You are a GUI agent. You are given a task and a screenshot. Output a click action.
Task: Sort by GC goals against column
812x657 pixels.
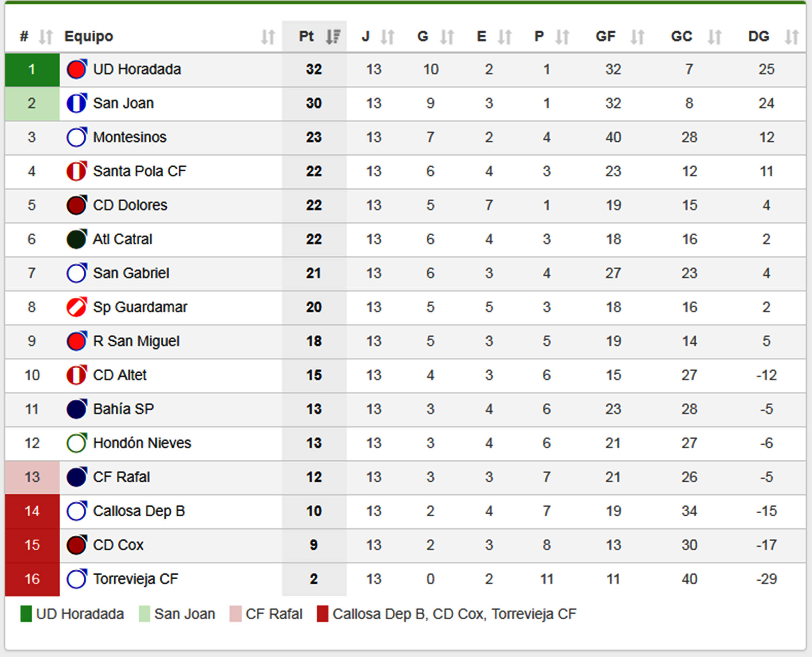click(x=715, y=37)
